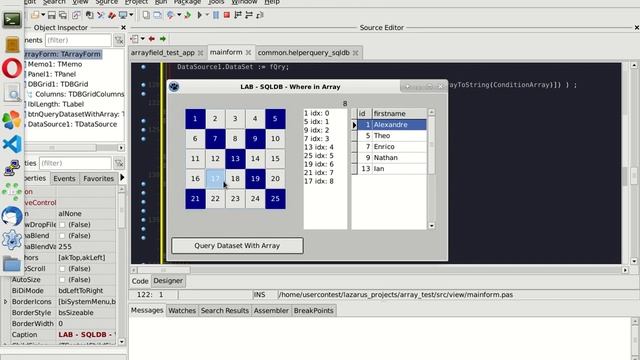Click the Pause debugging toolbar icon
640x360 pixels.
coord(216,16)
